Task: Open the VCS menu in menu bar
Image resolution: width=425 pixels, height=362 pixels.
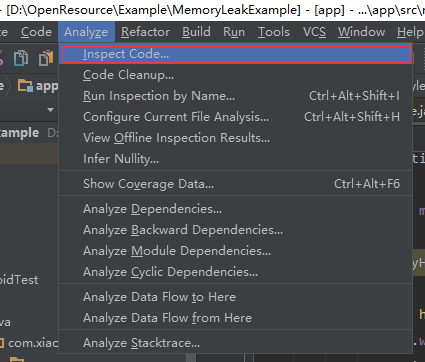Action: coord(314,32)
